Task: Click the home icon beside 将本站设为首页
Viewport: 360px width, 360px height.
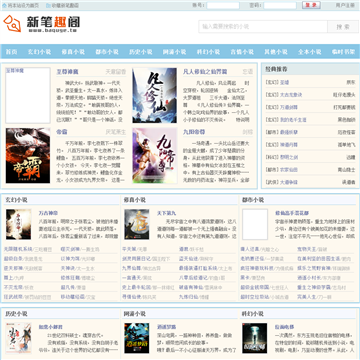Action: [4, 5]
